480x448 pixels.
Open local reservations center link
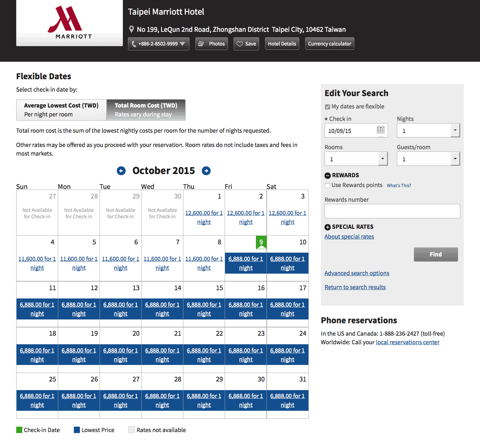[408, 342]
